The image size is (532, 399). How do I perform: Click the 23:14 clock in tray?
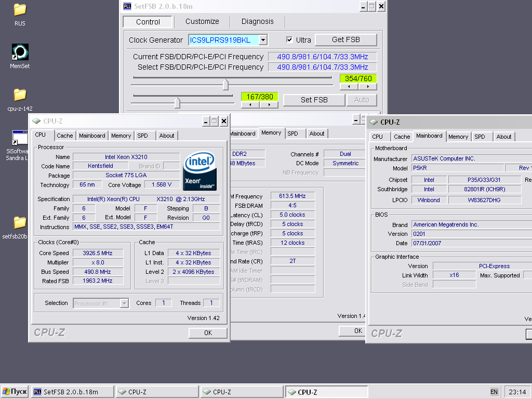coord(517,392)
